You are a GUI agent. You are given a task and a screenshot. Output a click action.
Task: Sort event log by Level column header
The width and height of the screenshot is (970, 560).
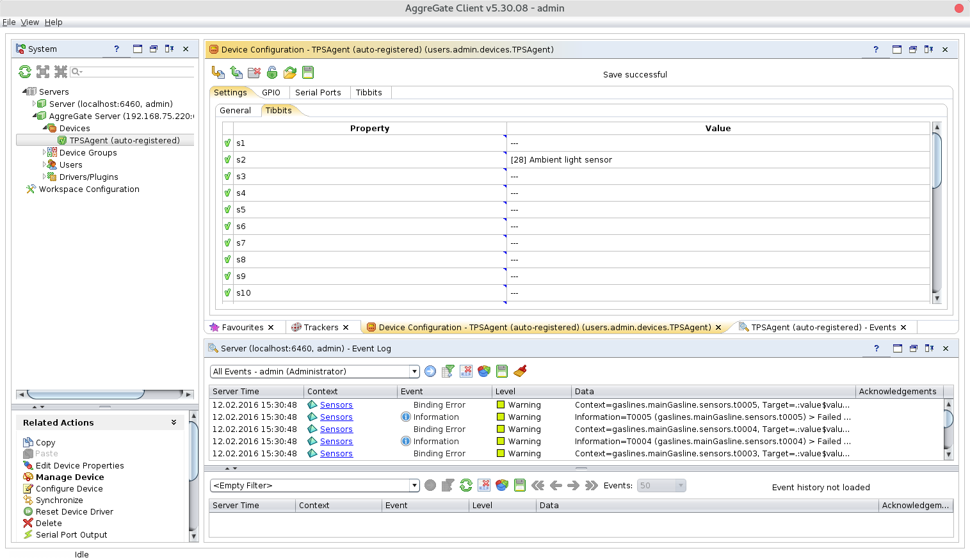(531, 391)
